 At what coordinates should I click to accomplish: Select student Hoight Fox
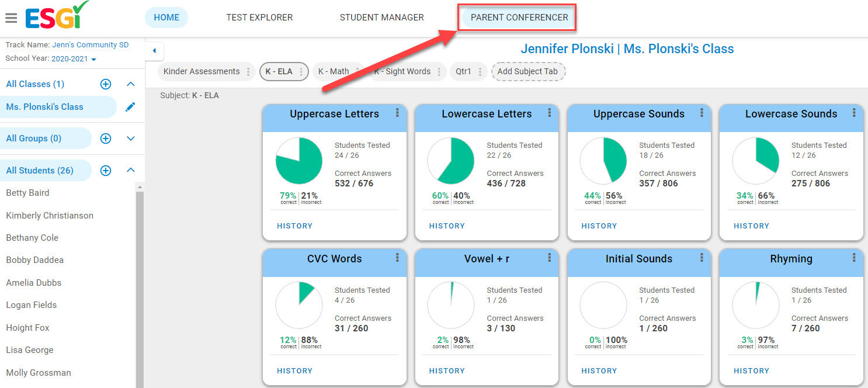tap(28, 328)
